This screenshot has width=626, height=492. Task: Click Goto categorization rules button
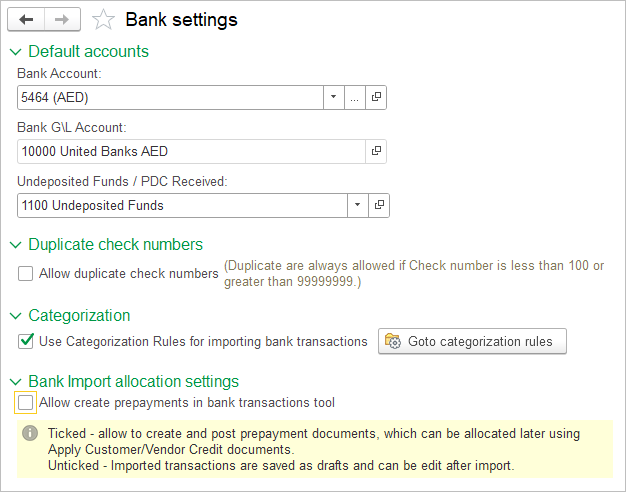point(471,341)
